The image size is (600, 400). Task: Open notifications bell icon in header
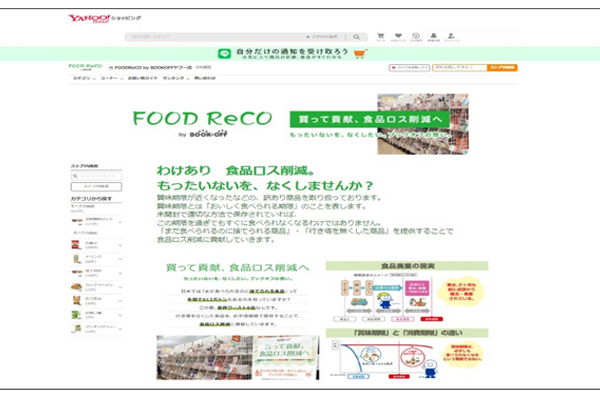(434, 37)
